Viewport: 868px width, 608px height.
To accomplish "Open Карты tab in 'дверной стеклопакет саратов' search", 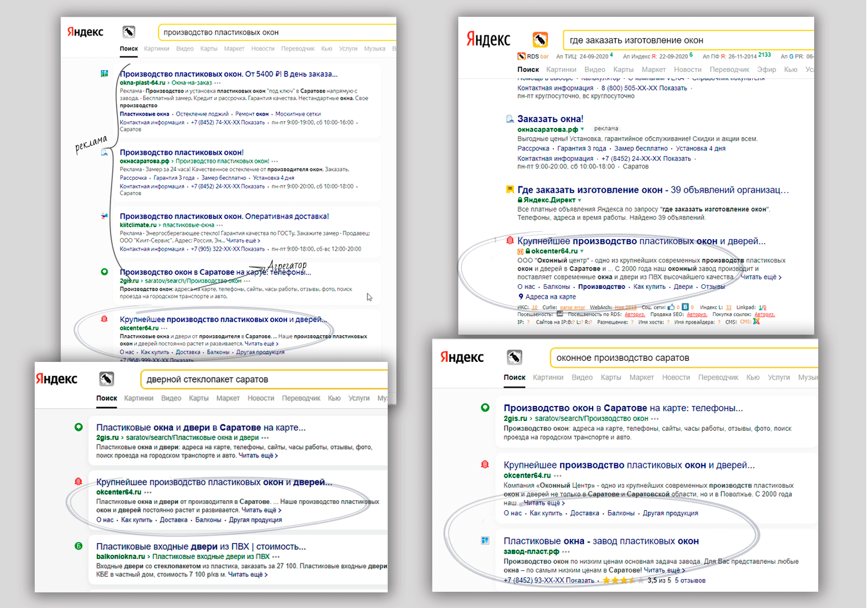I will (198, 398).
